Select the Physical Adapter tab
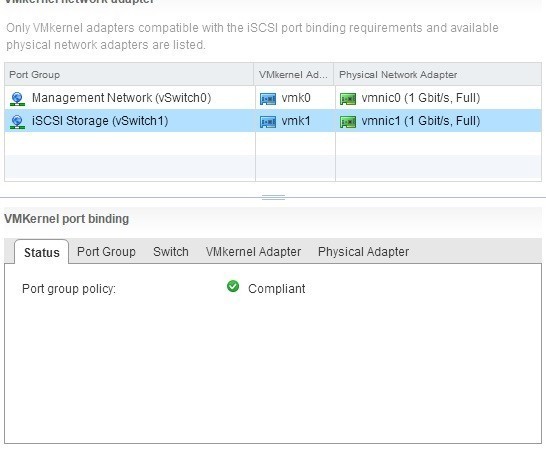 pyautogui.click(x=363, y=251)
